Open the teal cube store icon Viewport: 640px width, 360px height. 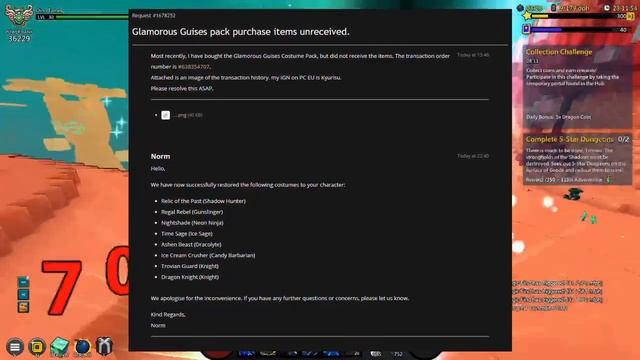[59, 347]
